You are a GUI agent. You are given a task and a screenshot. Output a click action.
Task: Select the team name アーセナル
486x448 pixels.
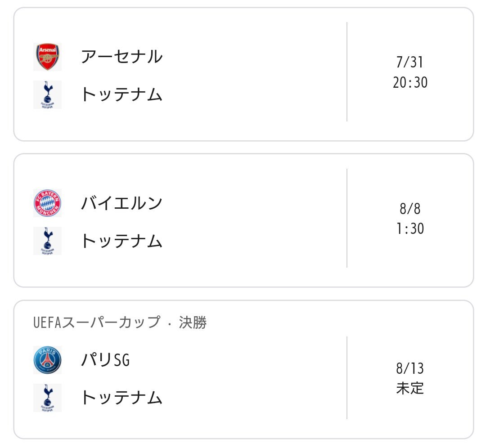point(121,57)
